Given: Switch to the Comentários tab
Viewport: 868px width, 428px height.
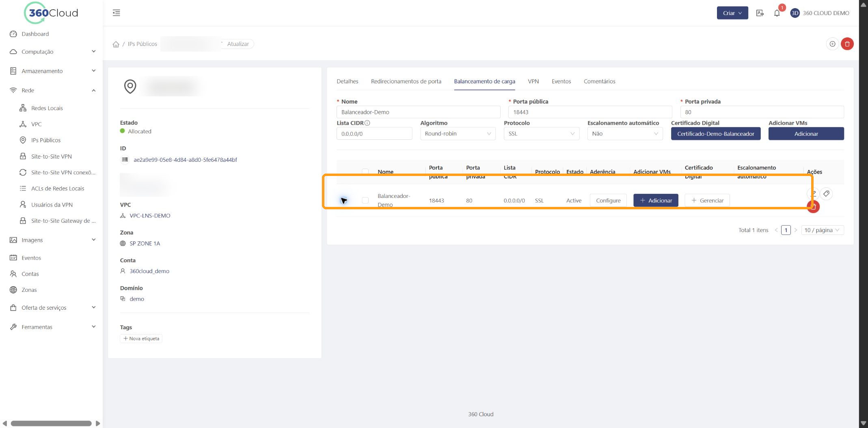Looking at the screenshot, I should pos(599,81).
